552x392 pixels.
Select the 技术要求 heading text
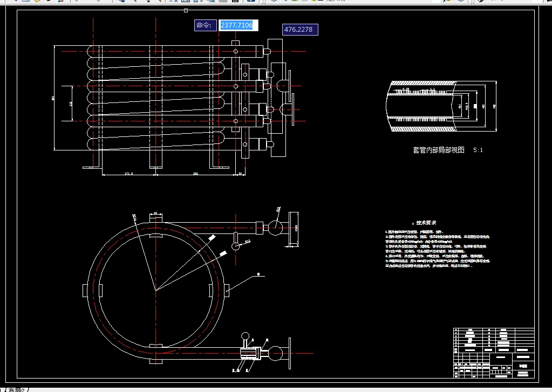click(x=426, y=223)
